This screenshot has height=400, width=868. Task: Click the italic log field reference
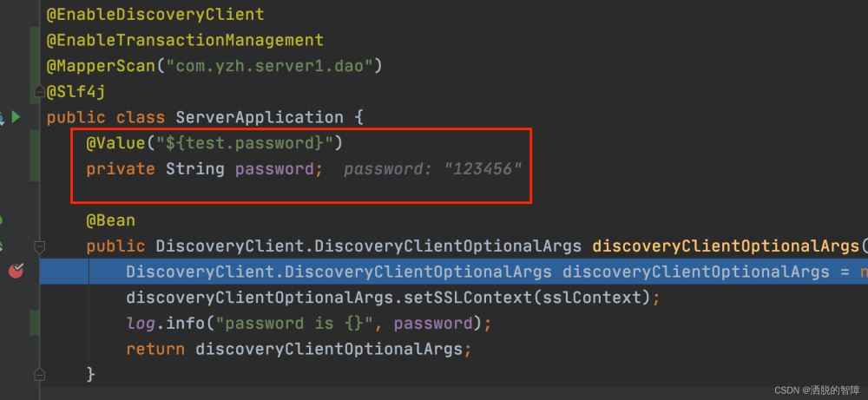(141, 323)
